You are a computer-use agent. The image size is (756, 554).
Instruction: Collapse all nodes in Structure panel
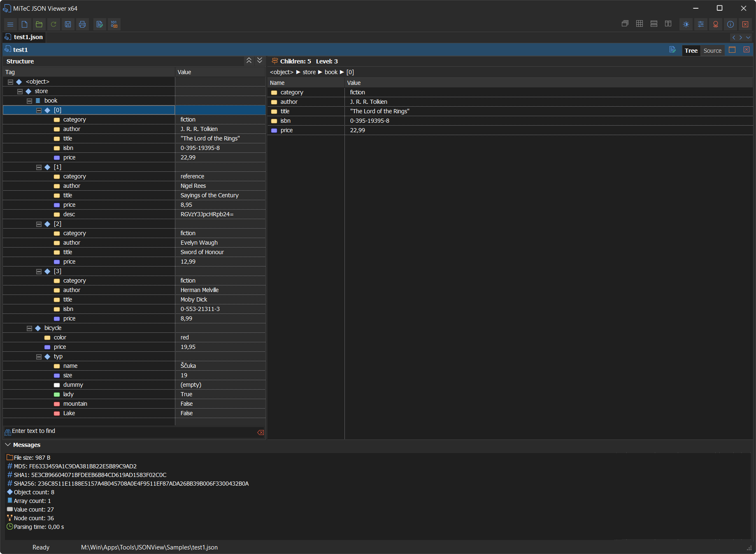[x=249, y=61]
